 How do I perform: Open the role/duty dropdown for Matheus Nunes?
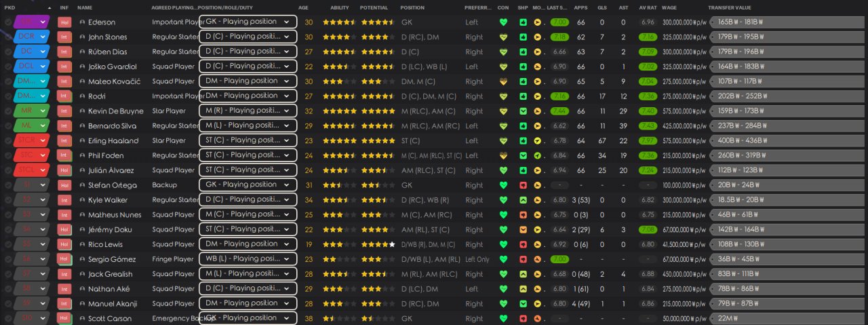click(248, 214)
